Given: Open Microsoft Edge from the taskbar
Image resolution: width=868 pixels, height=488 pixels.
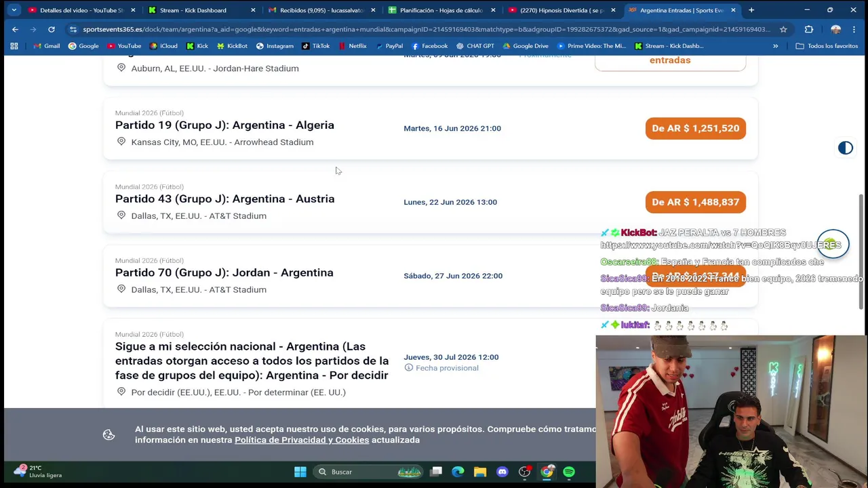Looking at the screenshot, I should coord(458,472).
